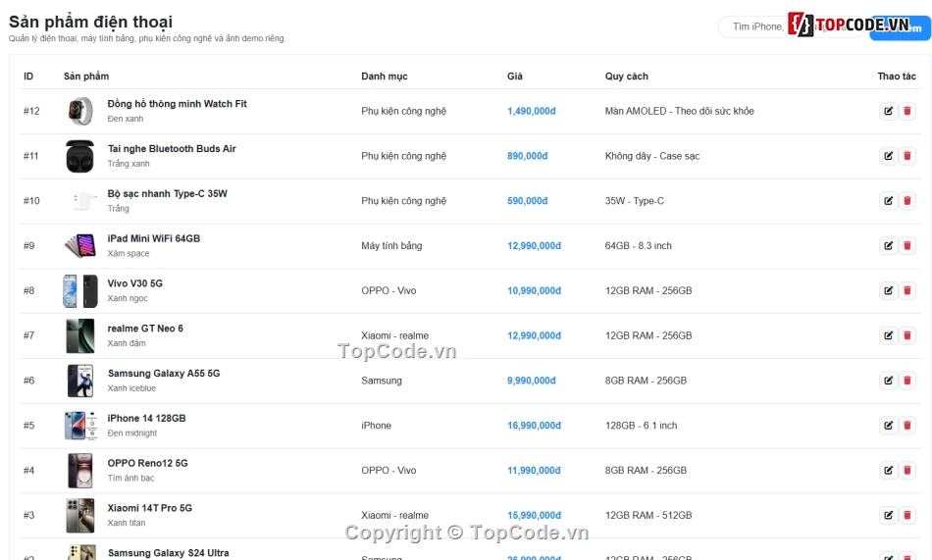Click spec text Không dây - Case sạc
Screen dimensions: 932x560
[652, 156]
